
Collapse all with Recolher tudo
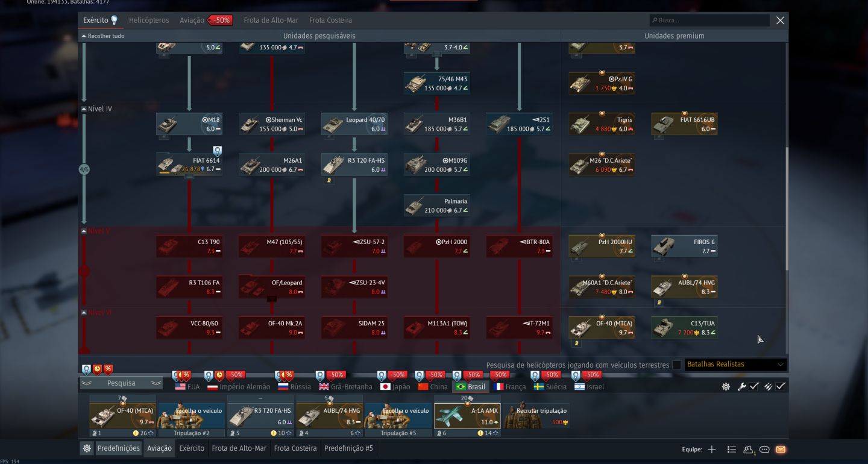pos(103,36)
